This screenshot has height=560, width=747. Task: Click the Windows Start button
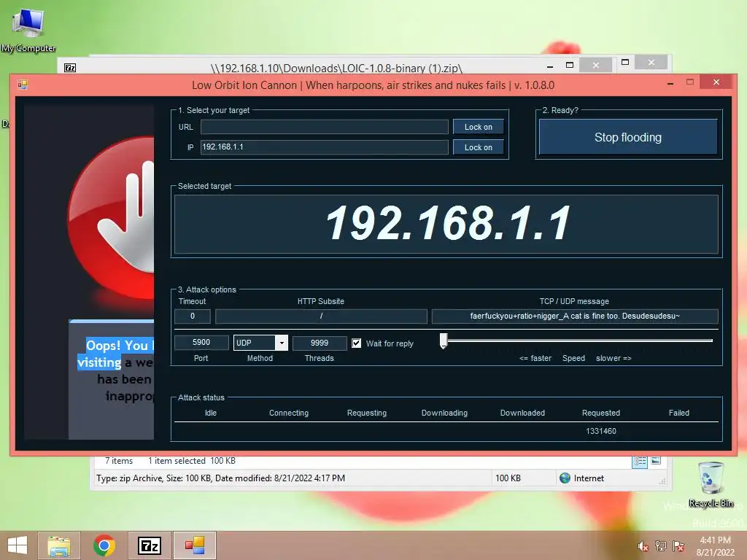pos(18,545)
